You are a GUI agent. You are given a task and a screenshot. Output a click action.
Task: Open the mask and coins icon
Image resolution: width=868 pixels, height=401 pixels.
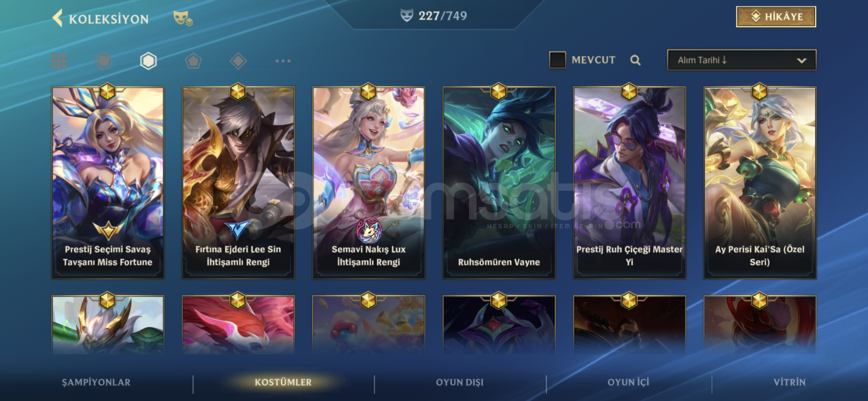pyautogui.click(x=183, y=18)
